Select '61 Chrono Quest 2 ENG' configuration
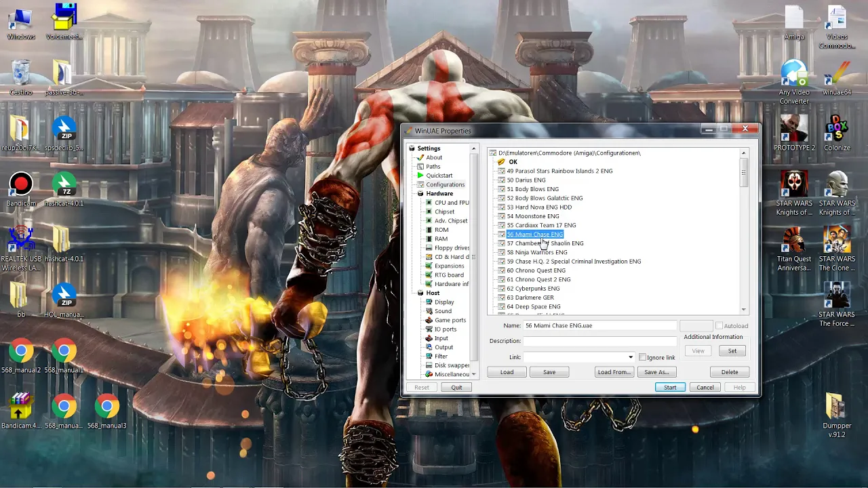868x488 pixels. click(x=538, y=279)
